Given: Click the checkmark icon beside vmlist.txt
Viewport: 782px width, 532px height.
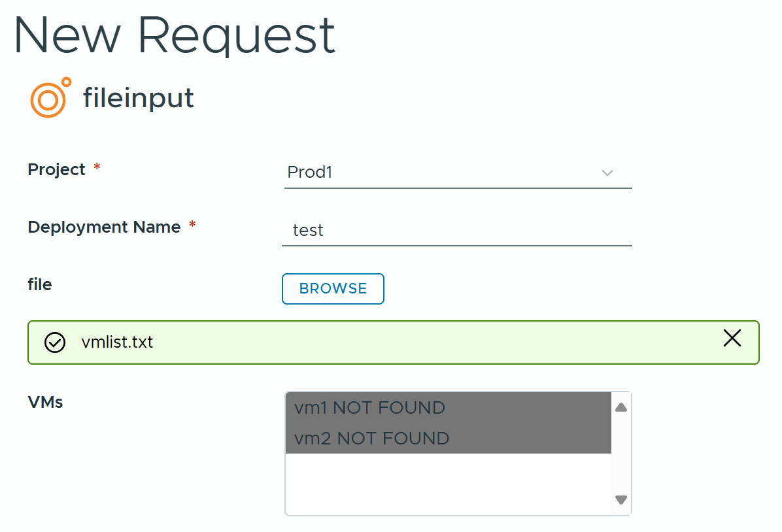Looking at the screenshot, I should click(55, 342).
